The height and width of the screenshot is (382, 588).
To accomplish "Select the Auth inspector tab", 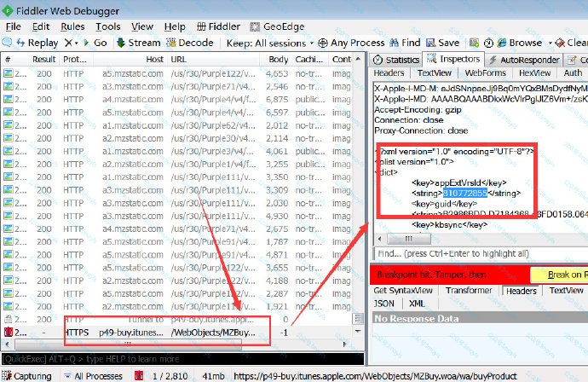I will tap(573, 72).
